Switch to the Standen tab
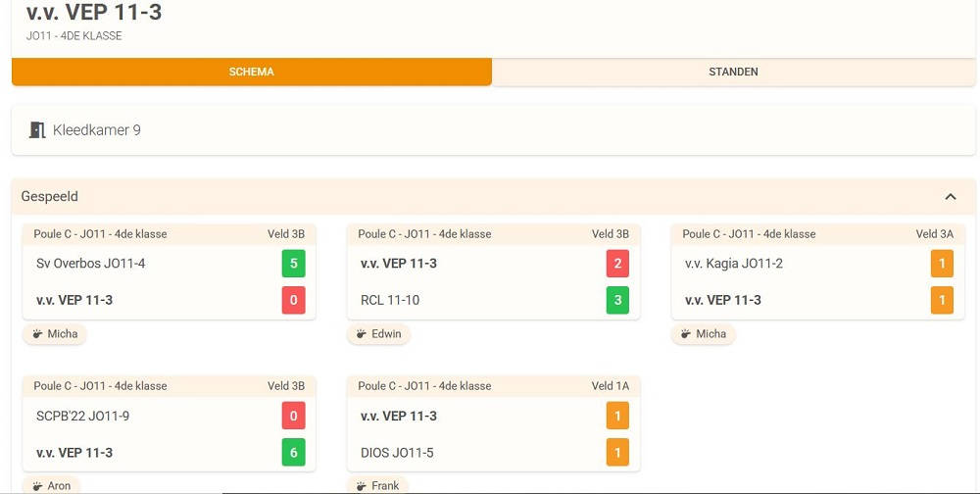The width and height of the screenshot is (980, 494). [x=733, y=72]
